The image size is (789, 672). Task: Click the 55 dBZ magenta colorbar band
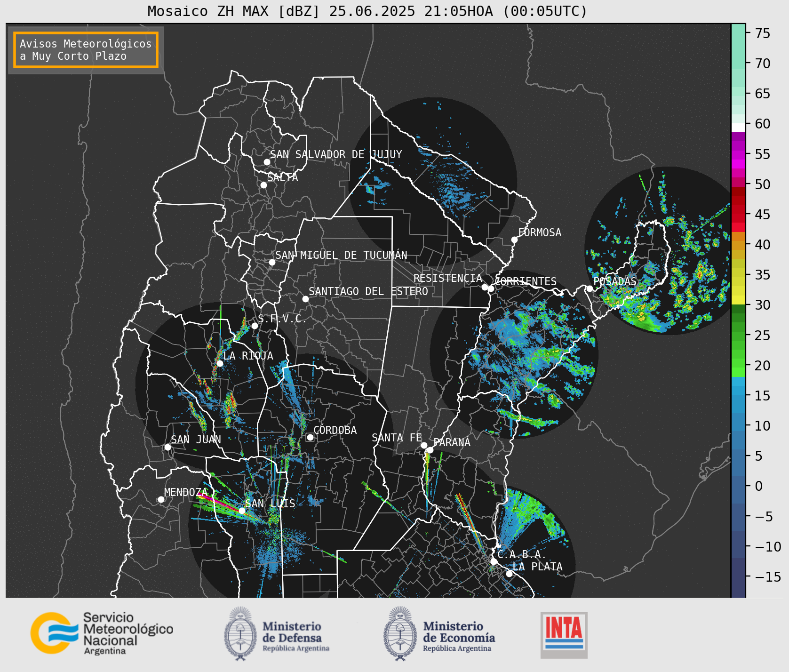[738, 155]
